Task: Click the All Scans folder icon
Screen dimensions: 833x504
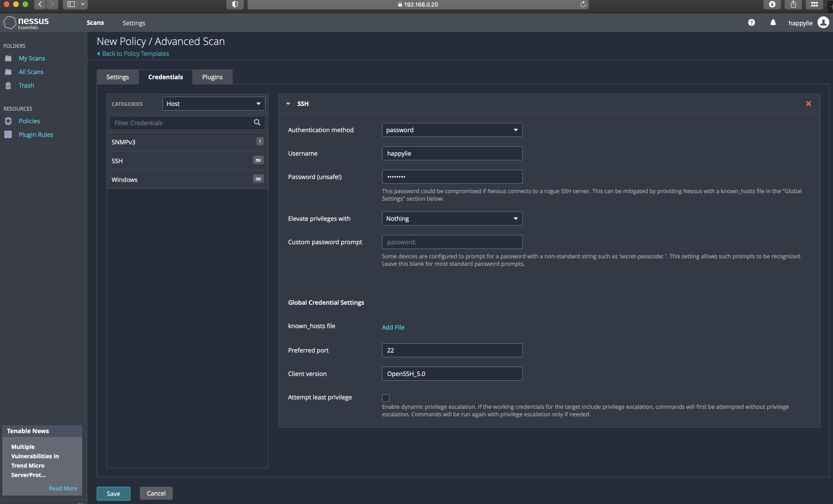Action: click(x=8, y=72)
